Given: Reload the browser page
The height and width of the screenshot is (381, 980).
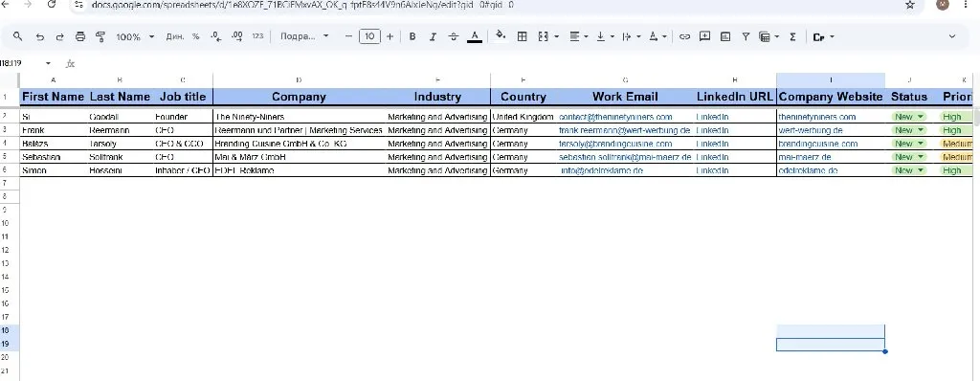Looking at the screenshot, I should click(x=52, y=4).
